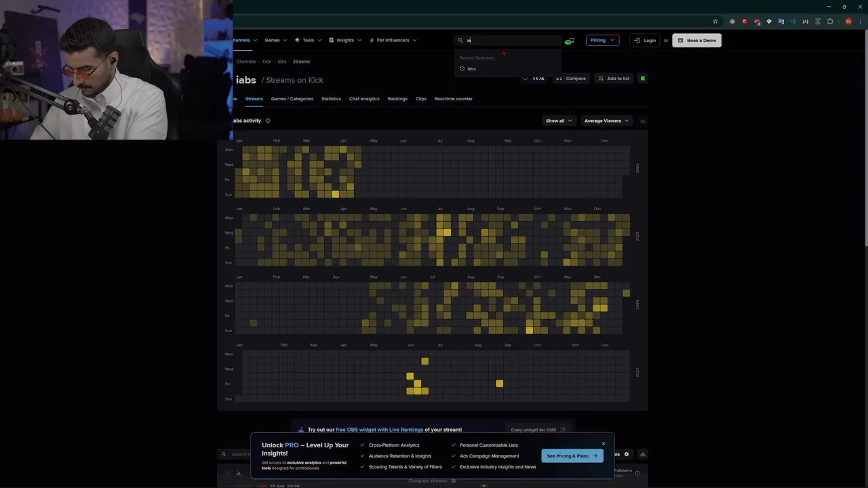
Task: Click the bright yellow December Tuesday cell in 2024
Action: point(626,293)
